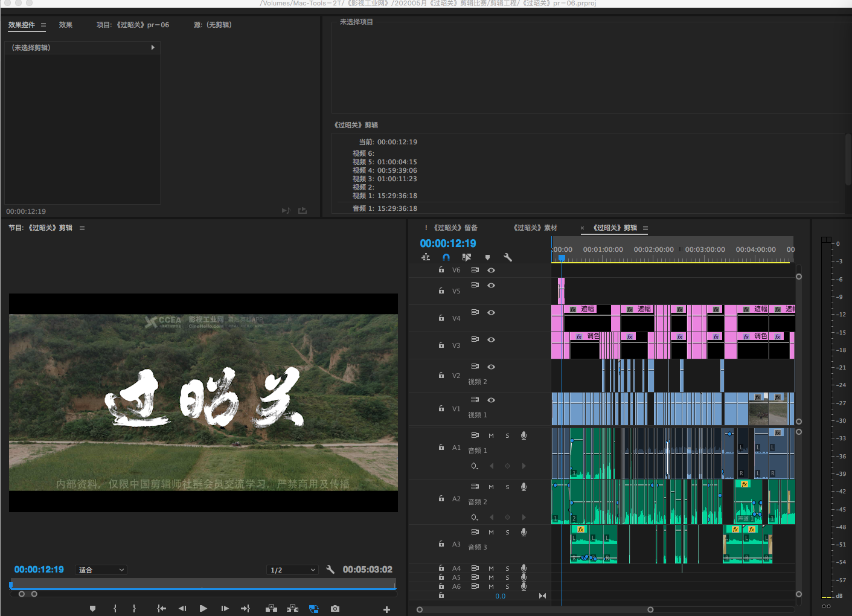This screenshot has height=616, width=852.
Task: Click the timeline timecode 00:00:12:19 field
Action: (448, 243)
